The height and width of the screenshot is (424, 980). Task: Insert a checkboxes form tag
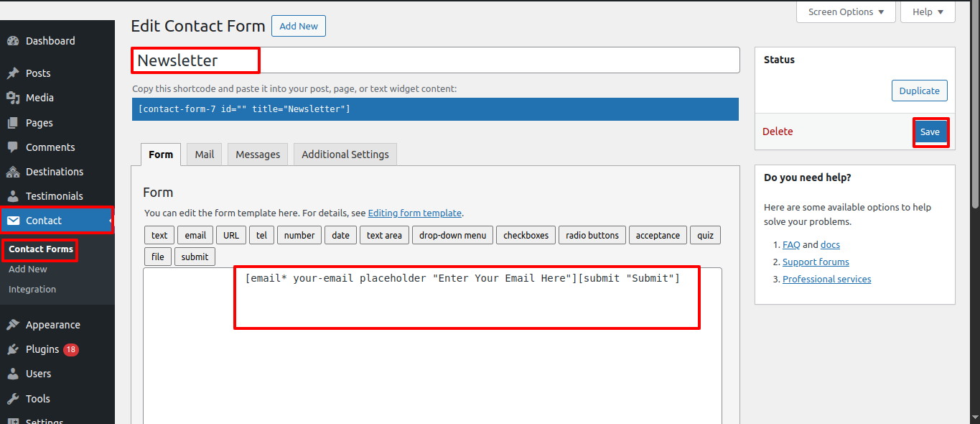(526, 236)
